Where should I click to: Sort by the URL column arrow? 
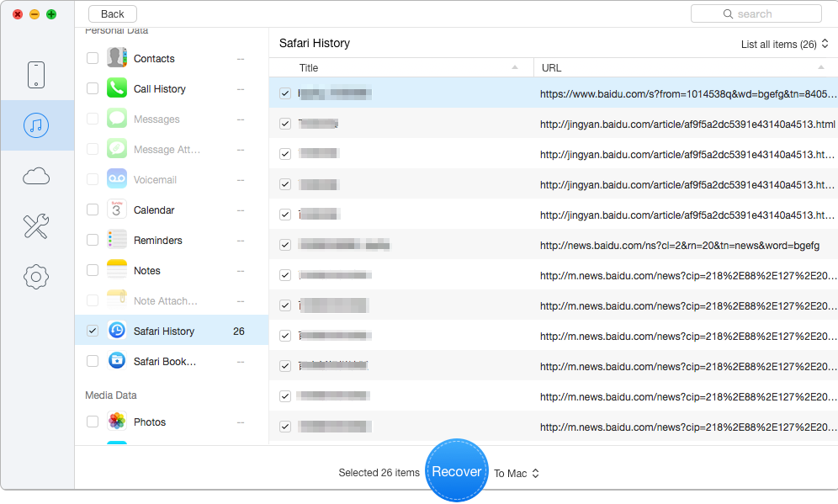coord(821,67)
